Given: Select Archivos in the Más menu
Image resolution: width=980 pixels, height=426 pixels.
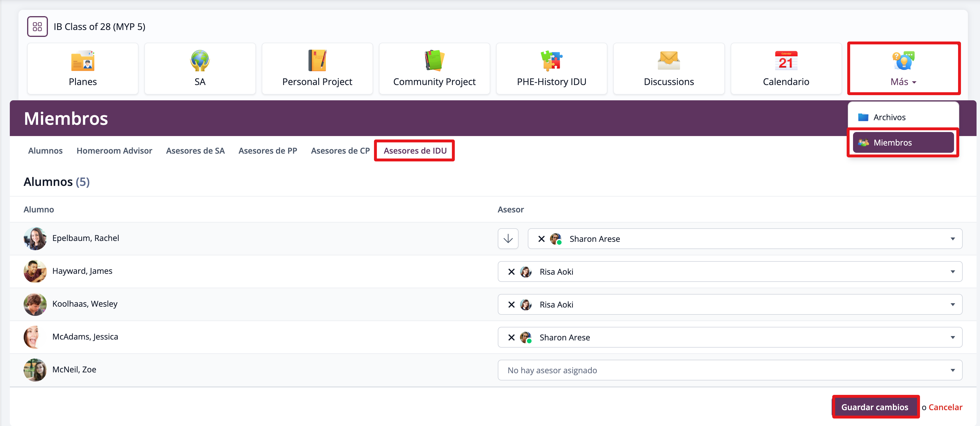Looking at the screenshot, I should coord(889,117).
